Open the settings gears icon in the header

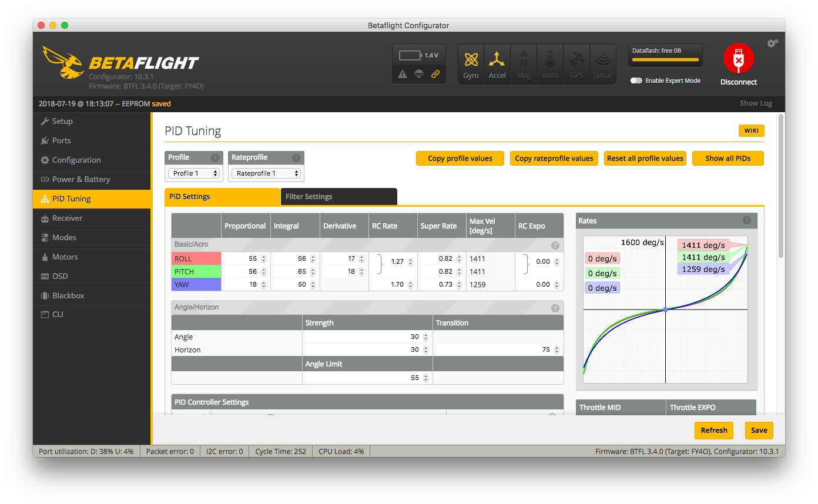[x=773, y=43]
